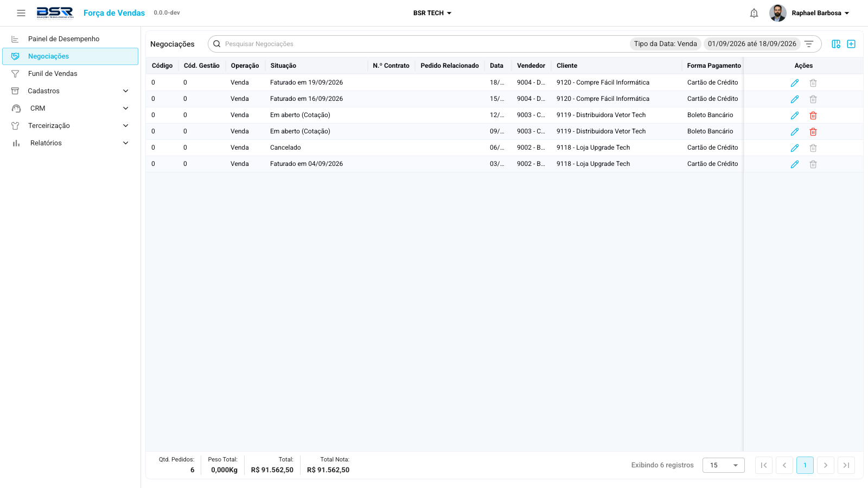Go to the last page of results
This screenshot has height=488, width=868.
point(846,465)
